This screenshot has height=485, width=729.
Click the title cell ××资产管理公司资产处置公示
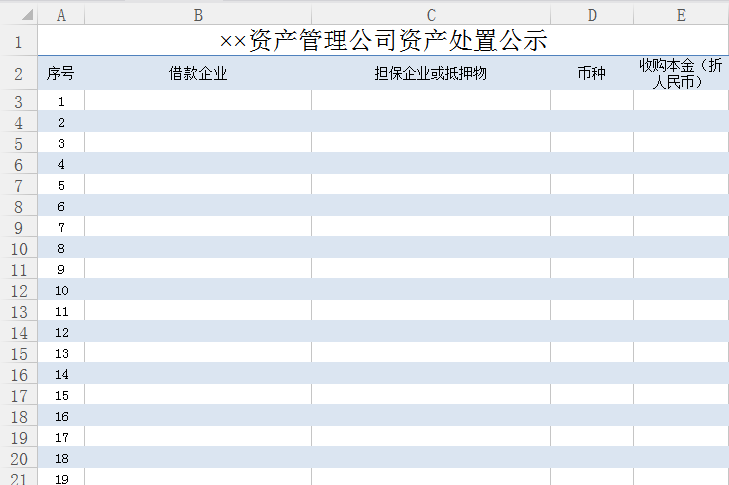click(383, 41)
